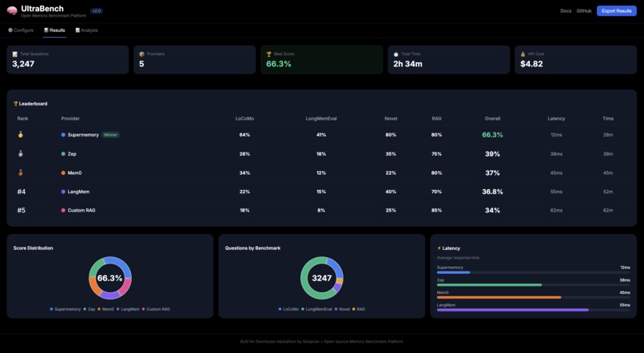Toggle RAG legend in Questions by Benchmark
The image size is (644, 353).
(x=359, y=309)
